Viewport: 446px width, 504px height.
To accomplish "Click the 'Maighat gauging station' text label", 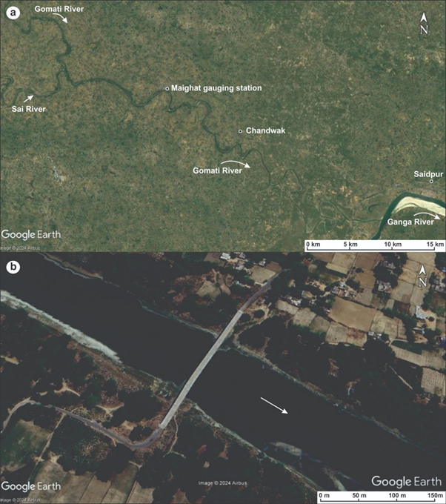I will click(216, 88).
